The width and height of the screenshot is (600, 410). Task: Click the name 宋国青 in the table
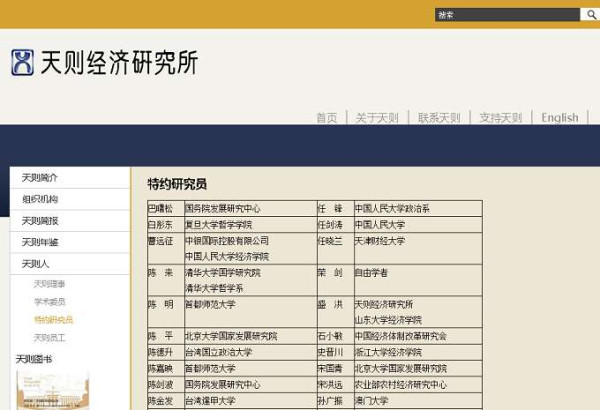click(x=330, y=368)
